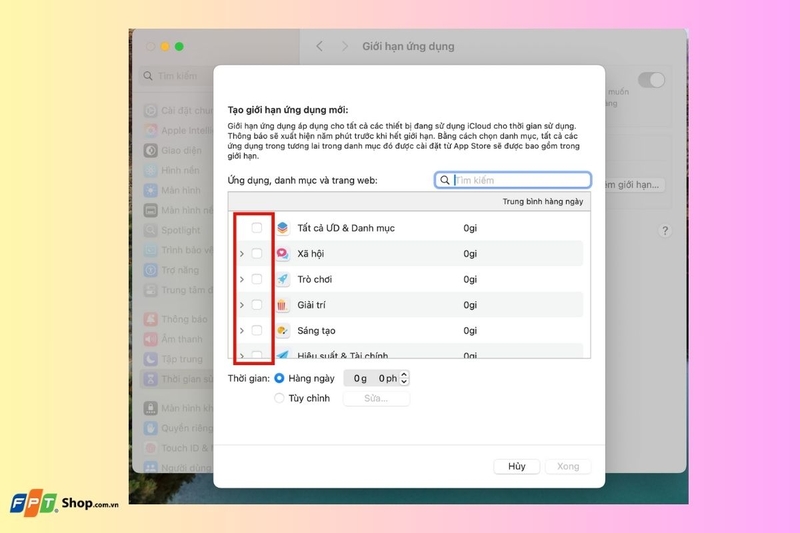Click the magnifier icon in dialog search
The width and height of the screenshot is (800, 533).
coord(445,180)
